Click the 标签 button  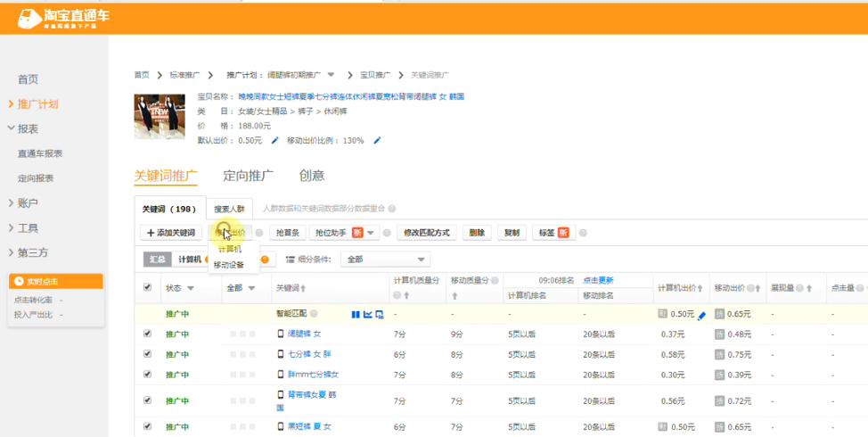tap(553, 233)
